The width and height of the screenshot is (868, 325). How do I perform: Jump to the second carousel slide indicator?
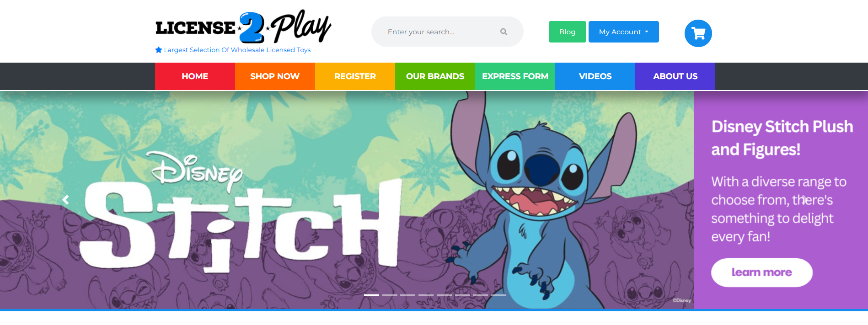pyautogui.click(x=390, y=295)
